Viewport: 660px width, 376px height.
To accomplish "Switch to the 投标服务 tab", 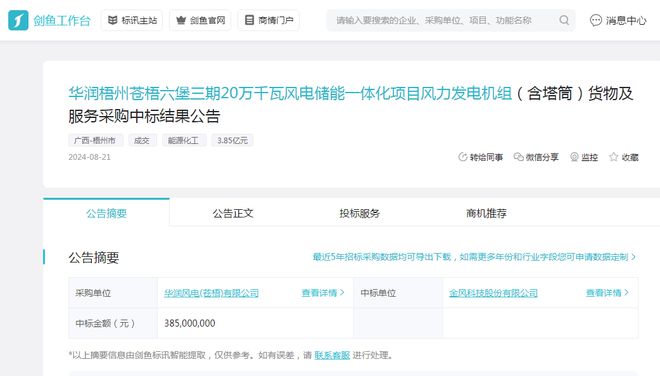I will coord(359,213).
